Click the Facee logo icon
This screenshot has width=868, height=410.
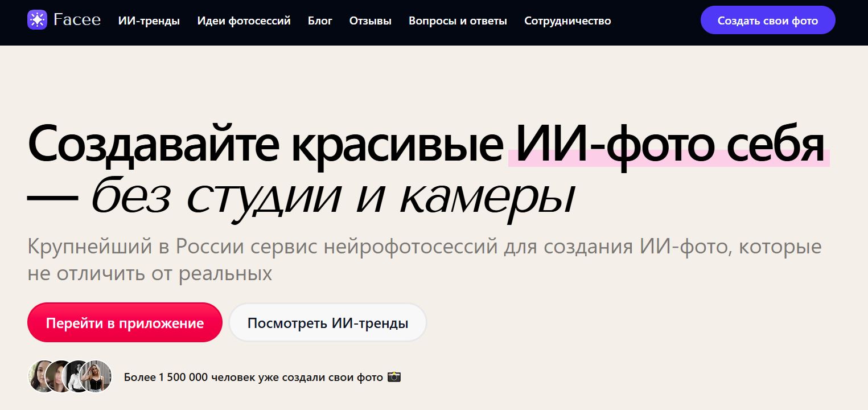point(37,19)
